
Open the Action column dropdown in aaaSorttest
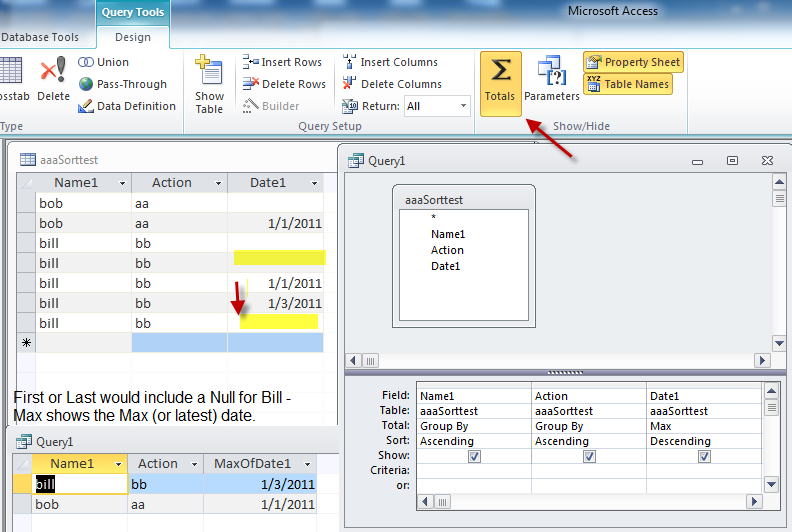[x=218, y=183]
